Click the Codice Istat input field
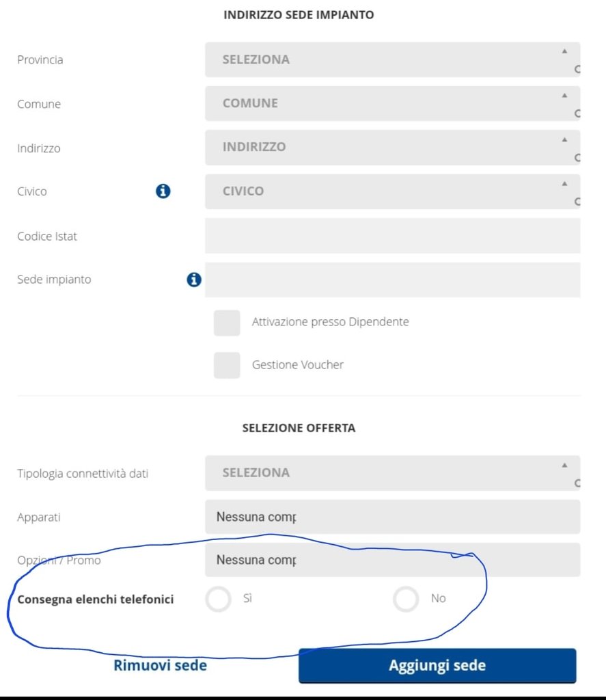The image size is (606, 700). pos(392,236)
